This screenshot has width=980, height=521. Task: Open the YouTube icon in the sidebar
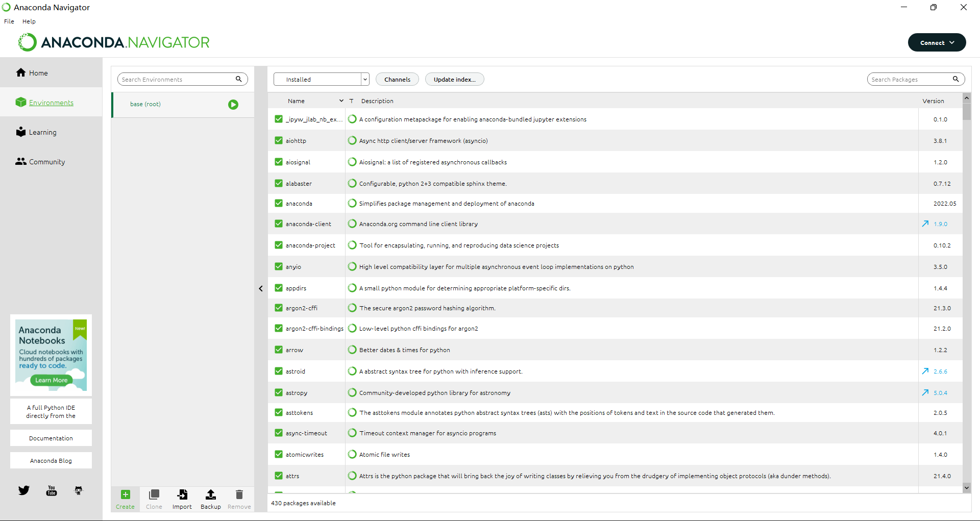[x=52, y=490]
